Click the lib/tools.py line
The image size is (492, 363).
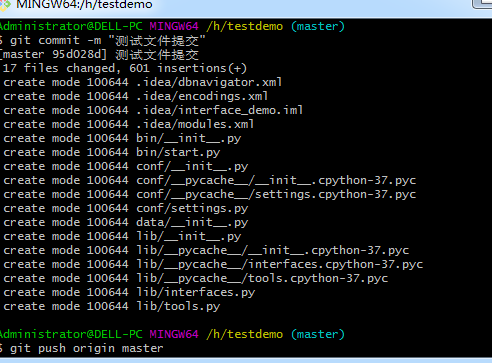point(112,307)
